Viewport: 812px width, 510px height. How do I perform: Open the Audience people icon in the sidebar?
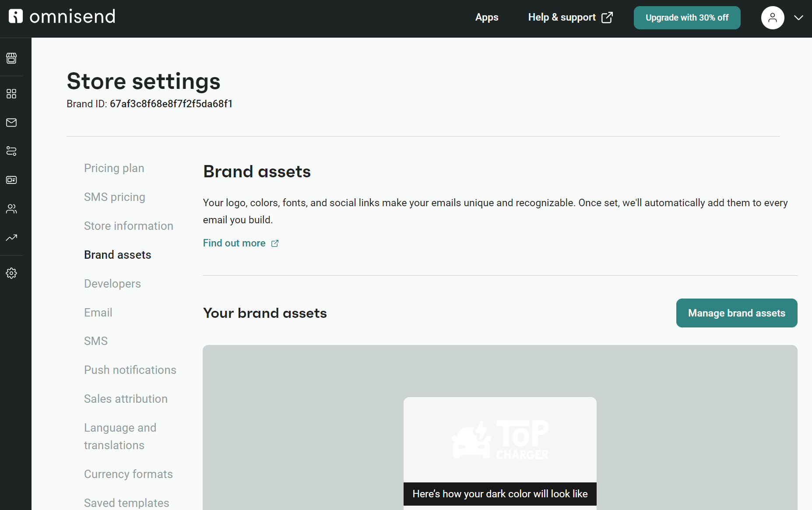click(11, 209)
